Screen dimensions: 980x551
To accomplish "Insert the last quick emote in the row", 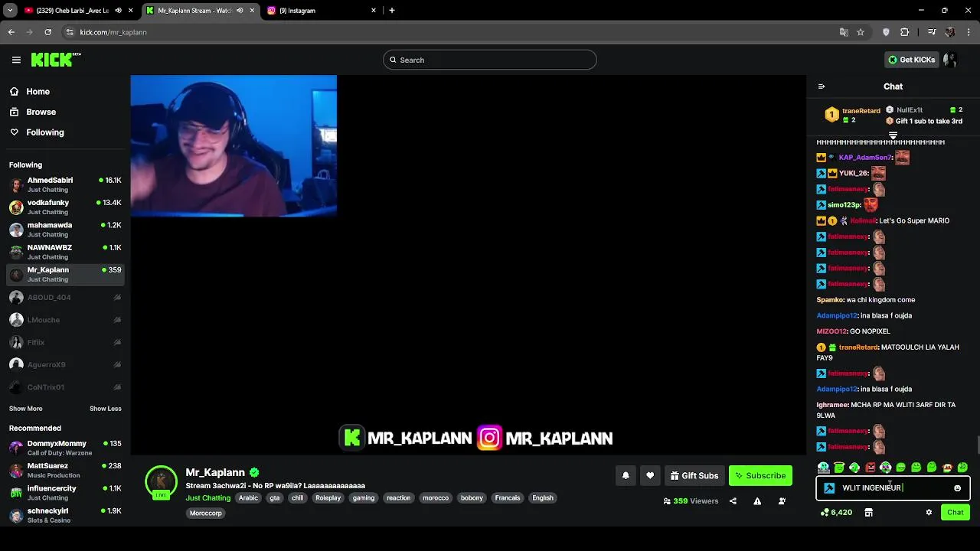I will pos(962,467).
